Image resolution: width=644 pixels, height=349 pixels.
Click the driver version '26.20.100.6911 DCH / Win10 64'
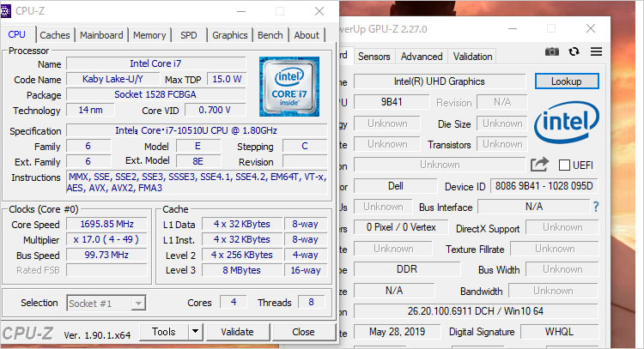point(476,311)
